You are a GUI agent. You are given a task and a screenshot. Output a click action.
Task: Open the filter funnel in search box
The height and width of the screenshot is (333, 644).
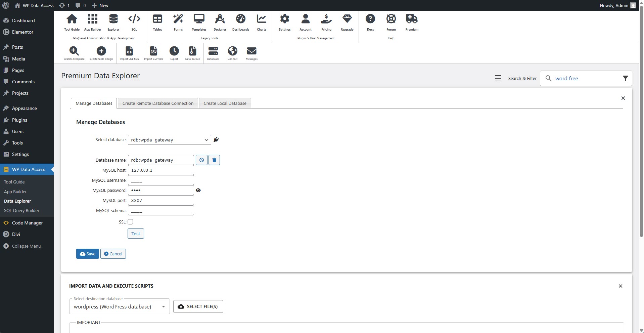point(625,78)
